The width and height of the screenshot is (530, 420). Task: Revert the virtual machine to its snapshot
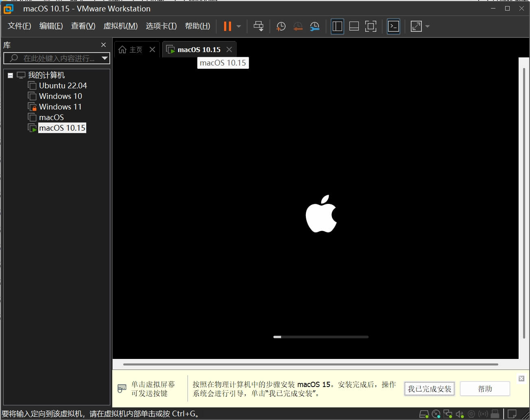(298, 26)
